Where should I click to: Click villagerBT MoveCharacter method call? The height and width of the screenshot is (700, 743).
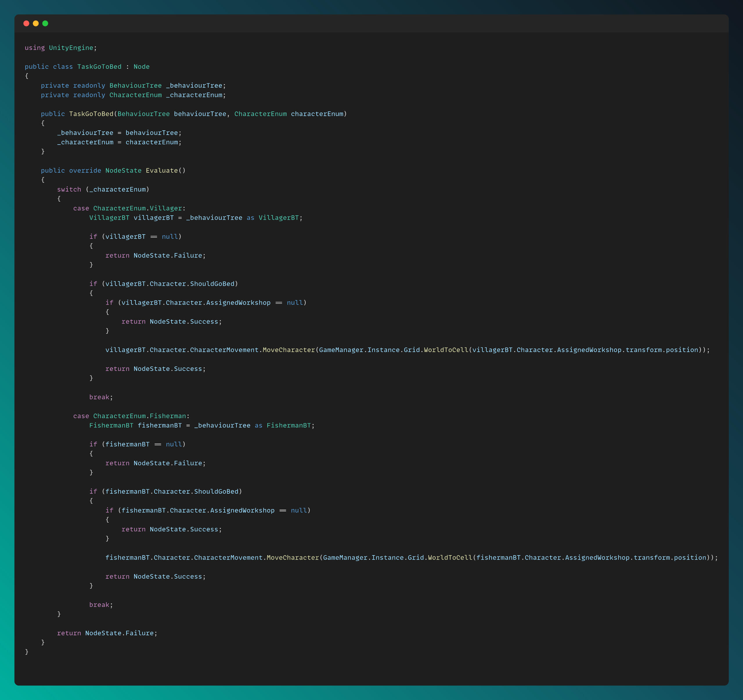tap(288, 350)
